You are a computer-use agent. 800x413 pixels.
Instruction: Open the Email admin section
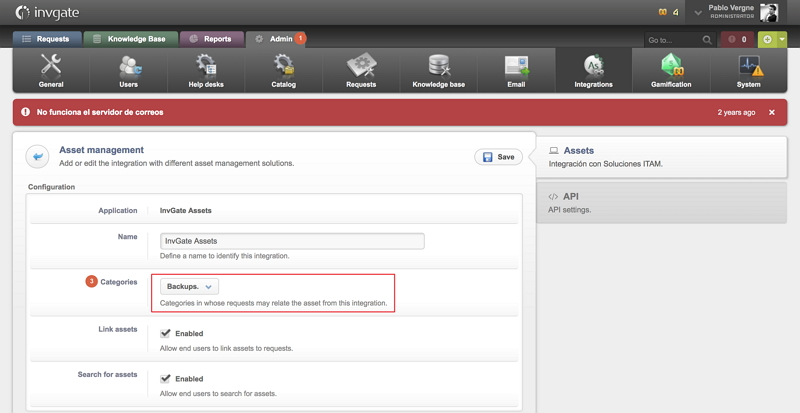pos(516,70)
